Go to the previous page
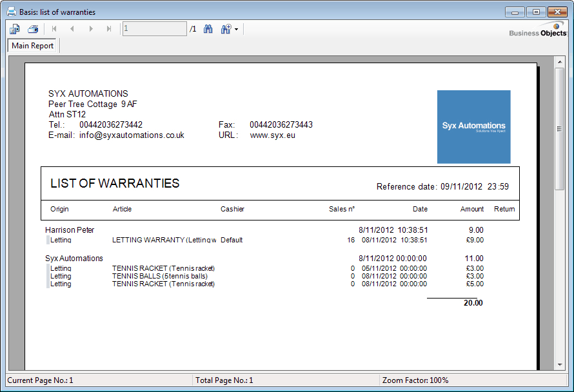The width and height of the screenshot is (574, 392). click(72, 29)
